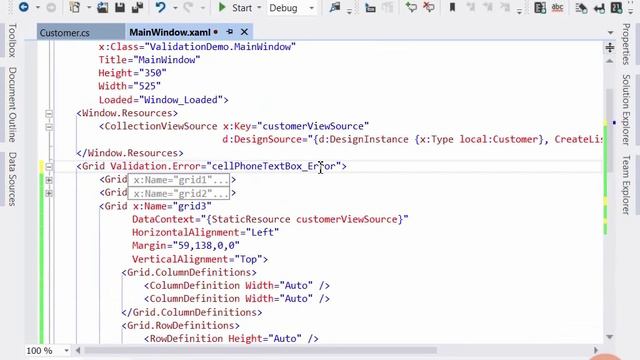Viewport: 640px width, 360px height.
Task: Click the Comment Selection icon
Action: [411, 7]
